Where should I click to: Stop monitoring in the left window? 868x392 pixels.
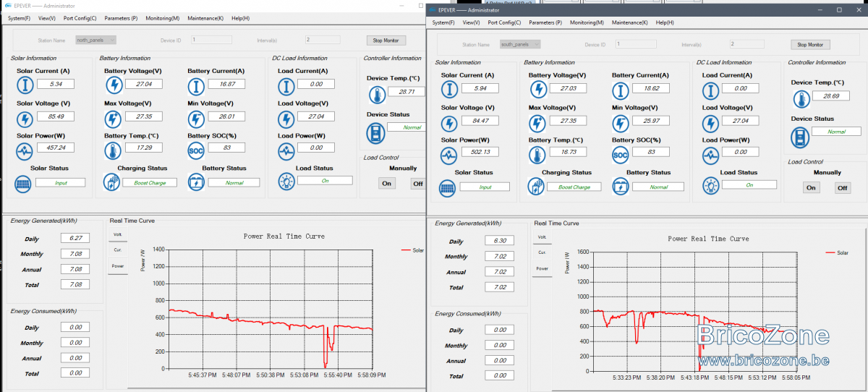[386, 41]
